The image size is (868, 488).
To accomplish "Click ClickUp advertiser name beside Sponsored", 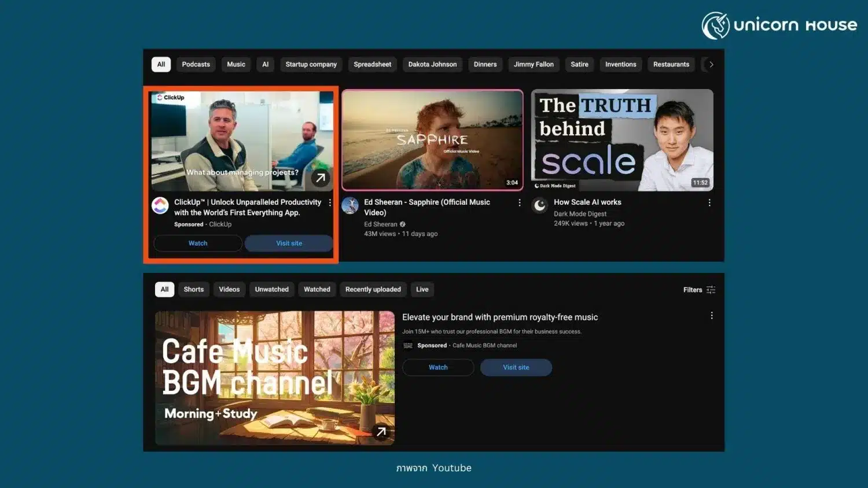I will (x=220, y=224).
